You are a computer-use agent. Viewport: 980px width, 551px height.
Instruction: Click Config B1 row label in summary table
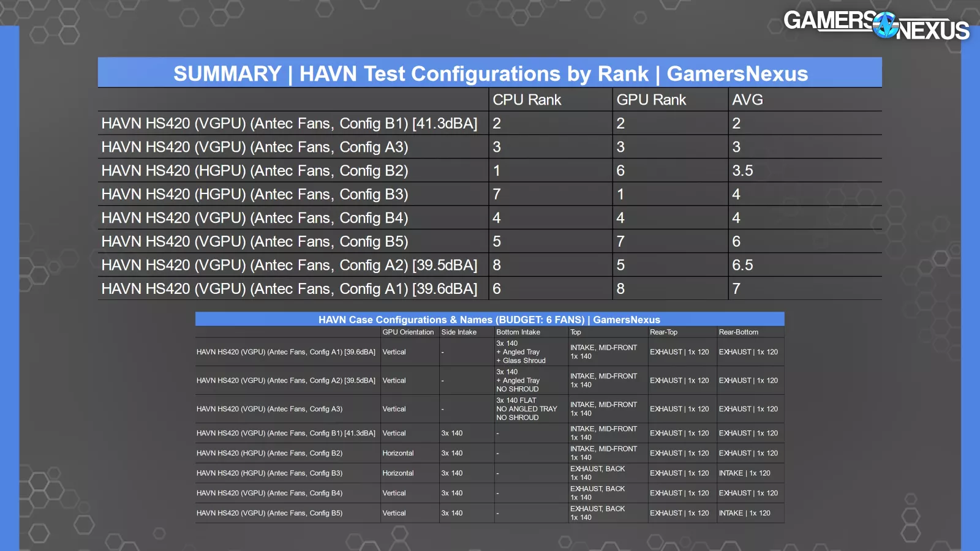pyautogui.click(x=289, y=124)
